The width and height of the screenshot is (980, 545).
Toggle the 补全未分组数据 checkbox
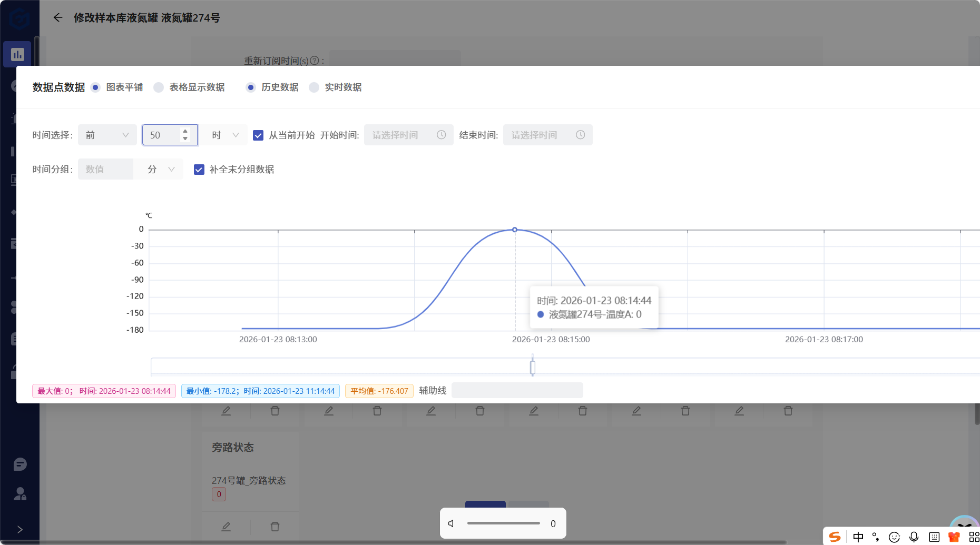(199, 170)
